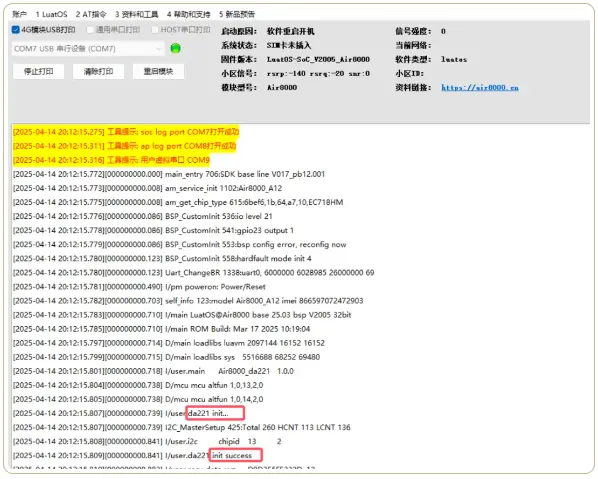
Task: Click the log line 'D/main loadlibs sys 5516688'
Action: pyautogui.click(x=167, y=357)
